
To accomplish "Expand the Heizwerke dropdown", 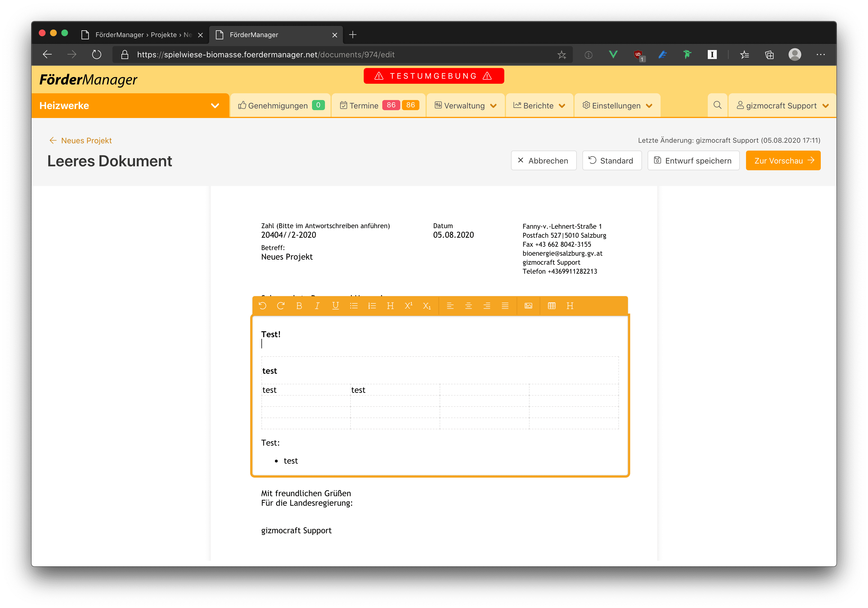I will (130, 105).
